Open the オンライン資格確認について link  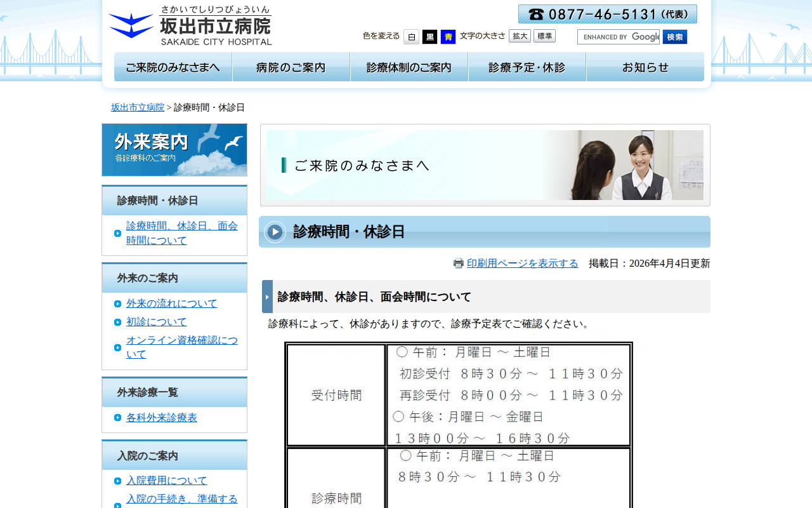click(x=182, y=347)
